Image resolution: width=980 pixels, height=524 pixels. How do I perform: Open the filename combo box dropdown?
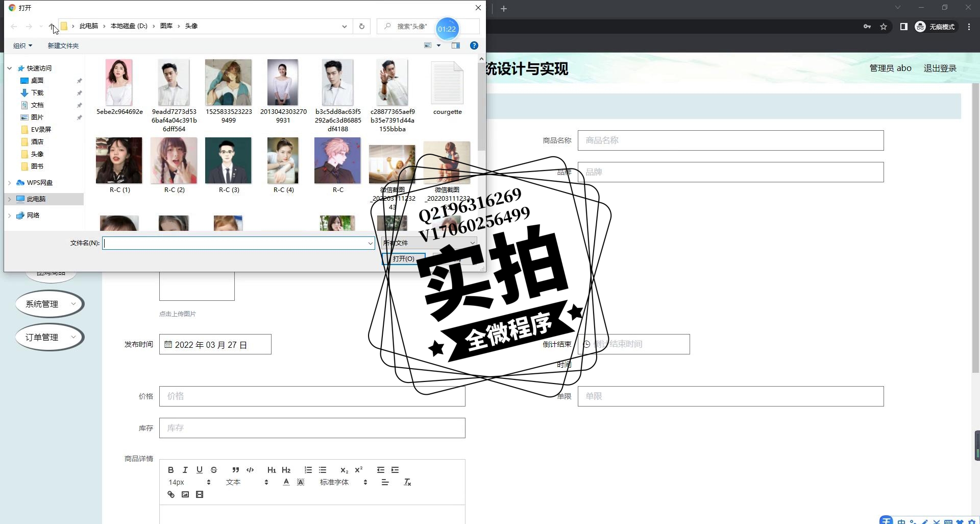(370, 243)
